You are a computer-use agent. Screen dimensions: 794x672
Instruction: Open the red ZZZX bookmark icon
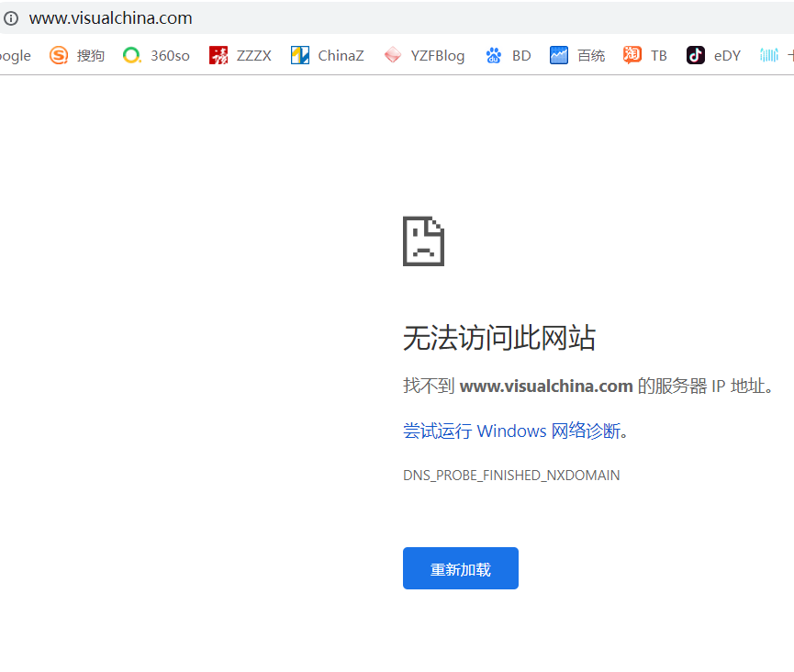pyautogui.click(x=218, y=55)
